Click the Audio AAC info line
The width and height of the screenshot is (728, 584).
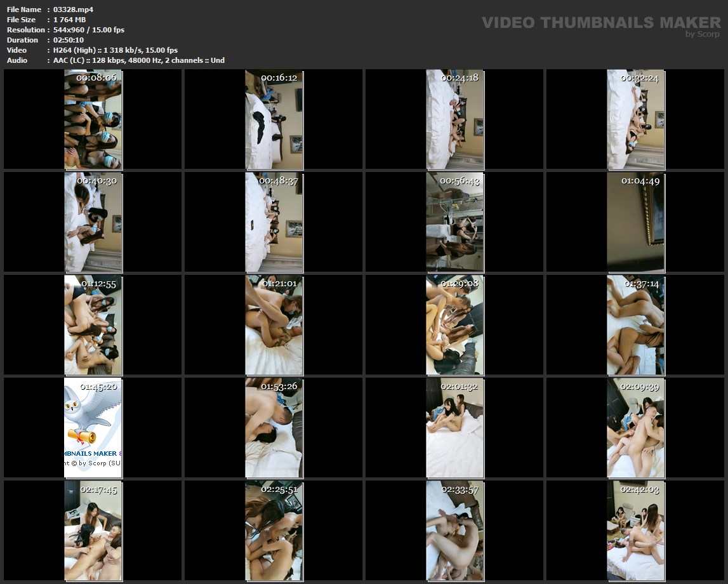point(138,60)
